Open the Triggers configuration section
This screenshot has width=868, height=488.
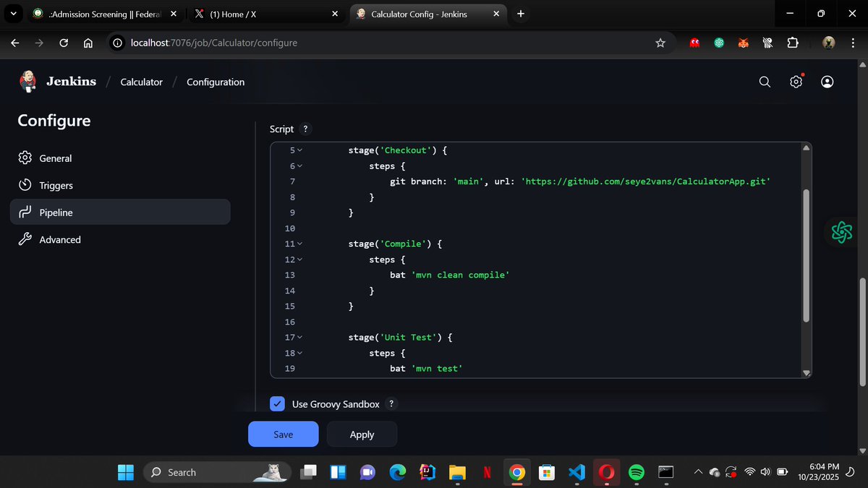(x=120, y=186)
